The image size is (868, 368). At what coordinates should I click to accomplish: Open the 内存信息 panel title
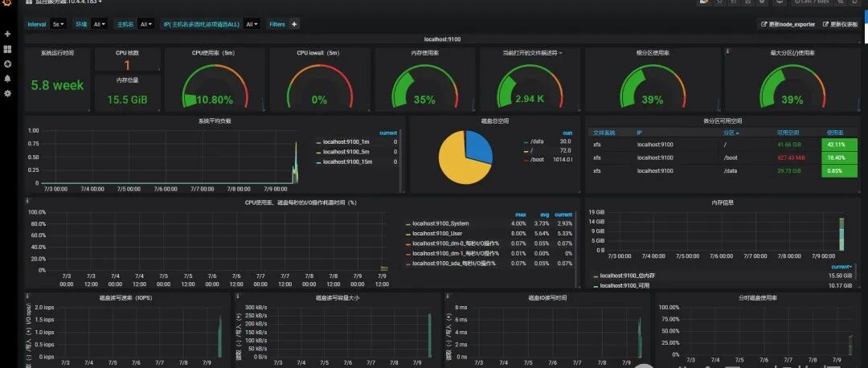coord(723,202)
